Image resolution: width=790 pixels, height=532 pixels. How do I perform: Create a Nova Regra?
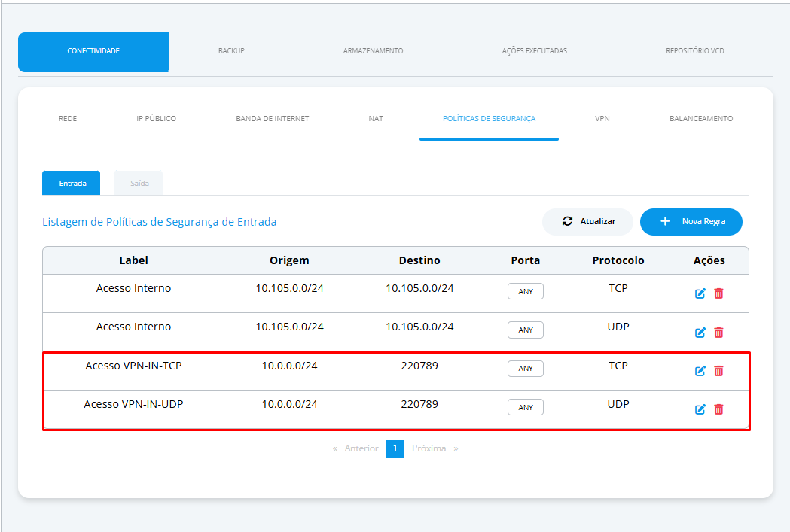691,221
